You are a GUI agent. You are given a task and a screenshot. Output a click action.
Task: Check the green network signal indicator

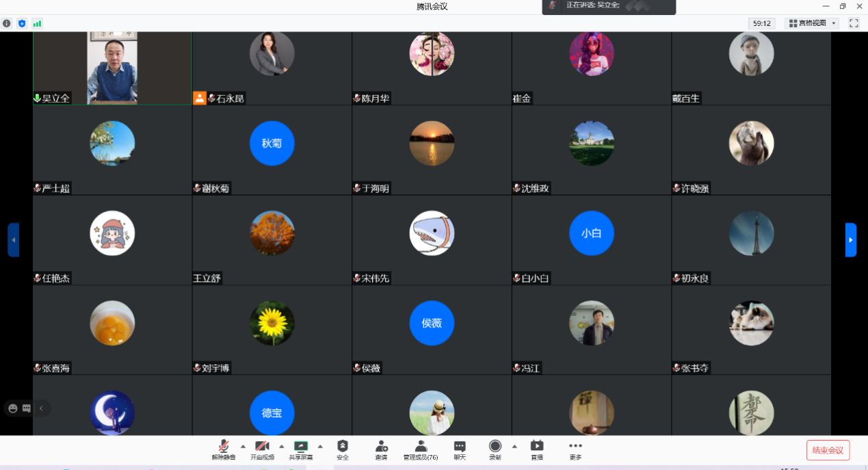pos(37,23)
